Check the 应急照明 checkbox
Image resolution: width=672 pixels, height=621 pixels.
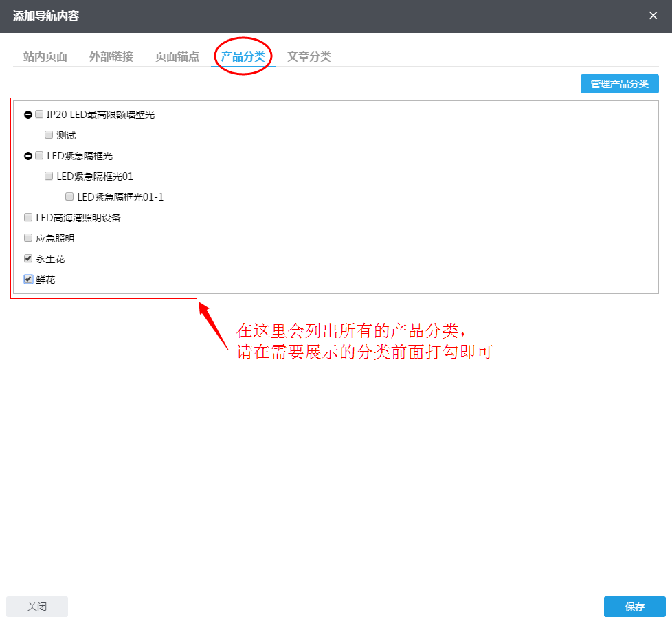point(27,238)
